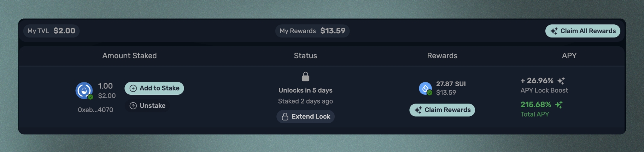Screen dimensions: 644x152
Task: Click sparkle icon beside APY Lock Boost
Action: pyautogui.click(x=561, y=81)
